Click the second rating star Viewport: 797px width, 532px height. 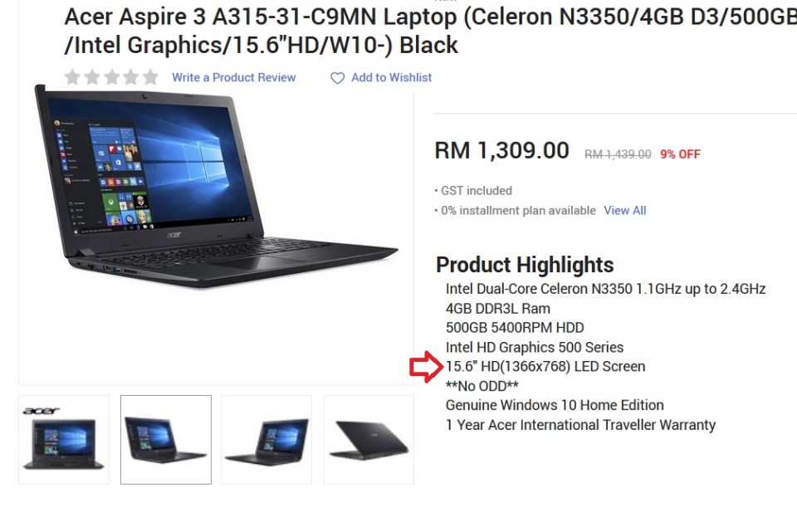click(x=92, y=77)
